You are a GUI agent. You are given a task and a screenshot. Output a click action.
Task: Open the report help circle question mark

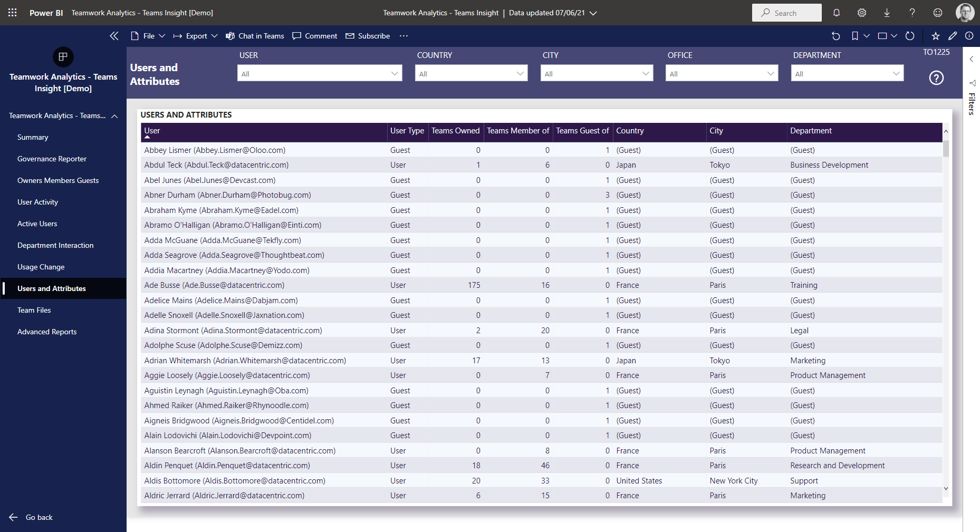point(936,78)
